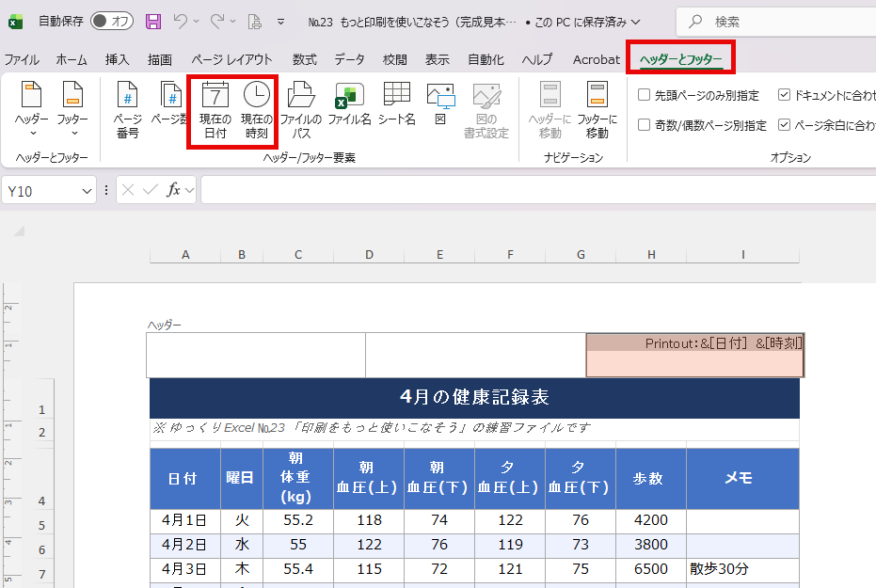876x588 pixels.
Task: Open the ページ レイアウト tab
Action: coord(231,59)
